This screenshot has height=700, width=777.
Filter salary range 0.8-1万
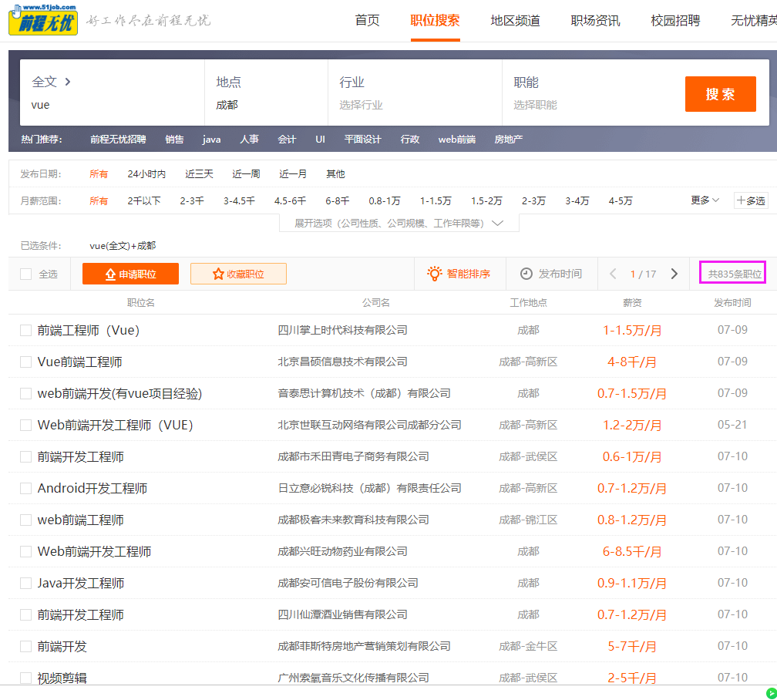click(385, 200)
